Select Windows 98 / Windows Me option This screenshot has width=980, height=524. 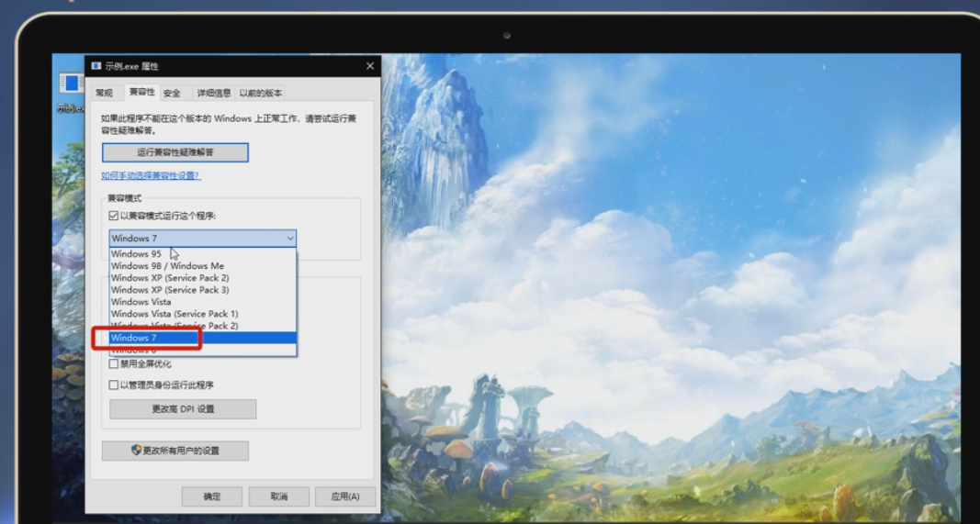[x=167, y=266]
